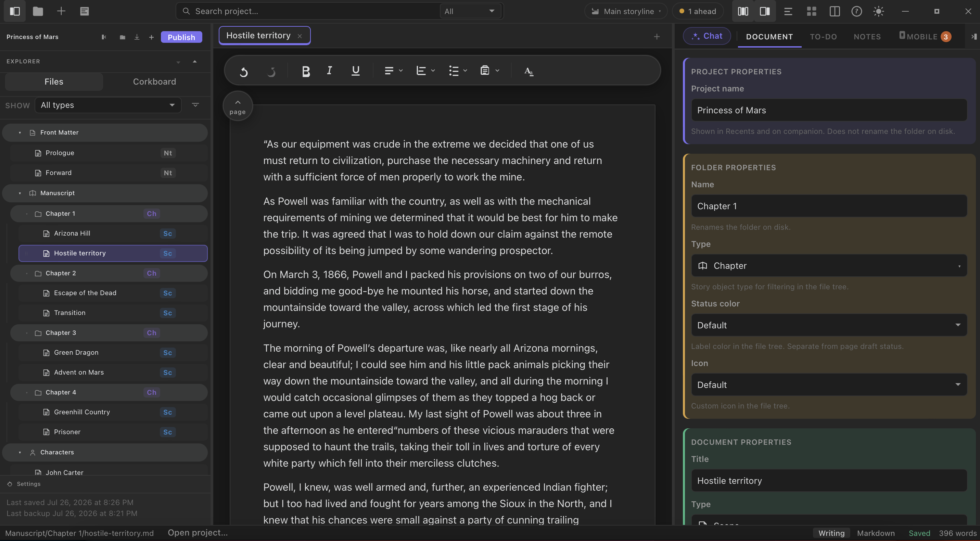Screen dimensions: 980x541
Task: Click Open project... in status bar
Action: click(198, 533)
